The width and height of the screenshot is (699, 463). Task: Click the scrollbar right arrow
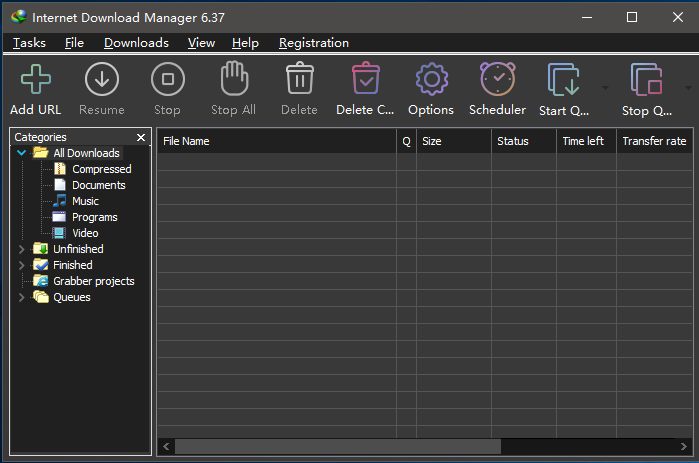[x=684, y=446]
